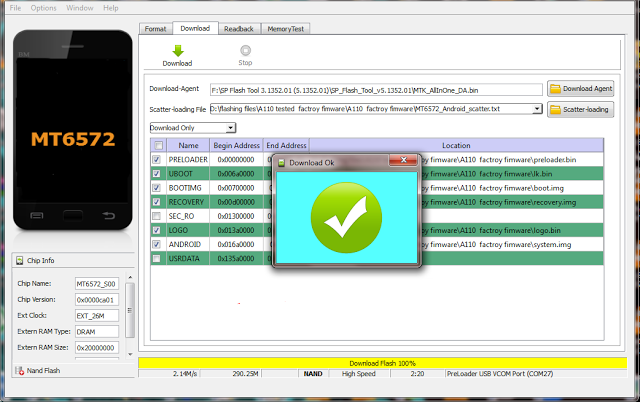The width and height of the screenshot is (640, 402).
Task: Click the Download Ok dialog title icon
Action: [x=281, y=163]
